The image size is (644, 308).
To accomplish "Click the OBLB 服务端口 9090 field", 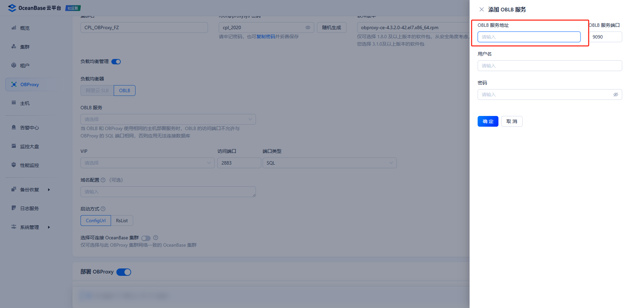I will pyautogui.click(x=605, y=37).
